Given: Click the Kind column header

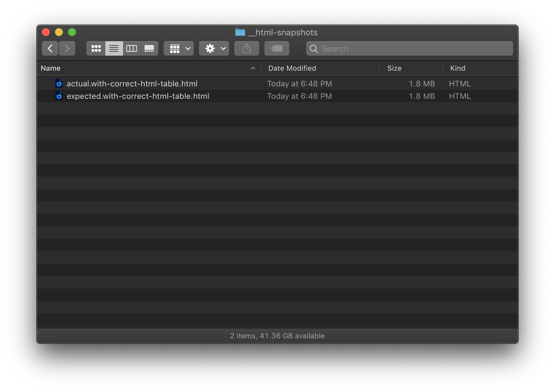Looking at the screenshot, I should (457, 68).
